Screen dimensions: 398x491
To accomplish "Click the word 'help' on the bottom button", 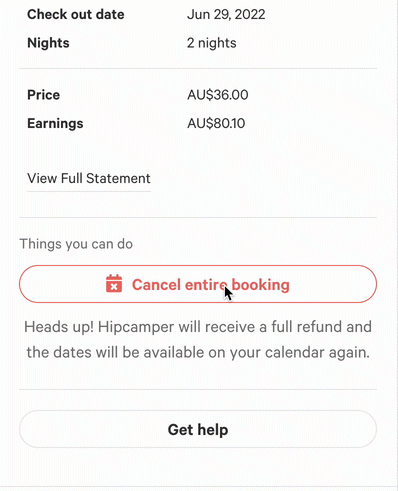I will click(213, 430).
